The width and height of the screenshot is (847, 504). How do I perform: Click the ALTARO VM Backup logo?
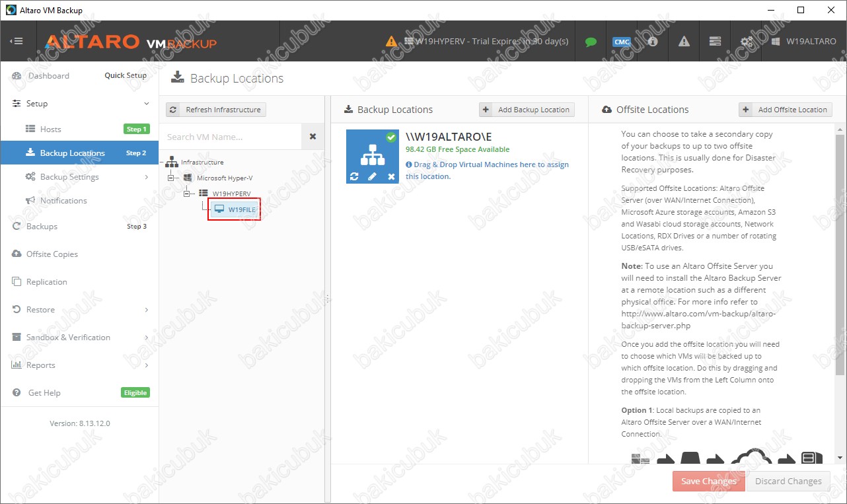click(131, 42)
